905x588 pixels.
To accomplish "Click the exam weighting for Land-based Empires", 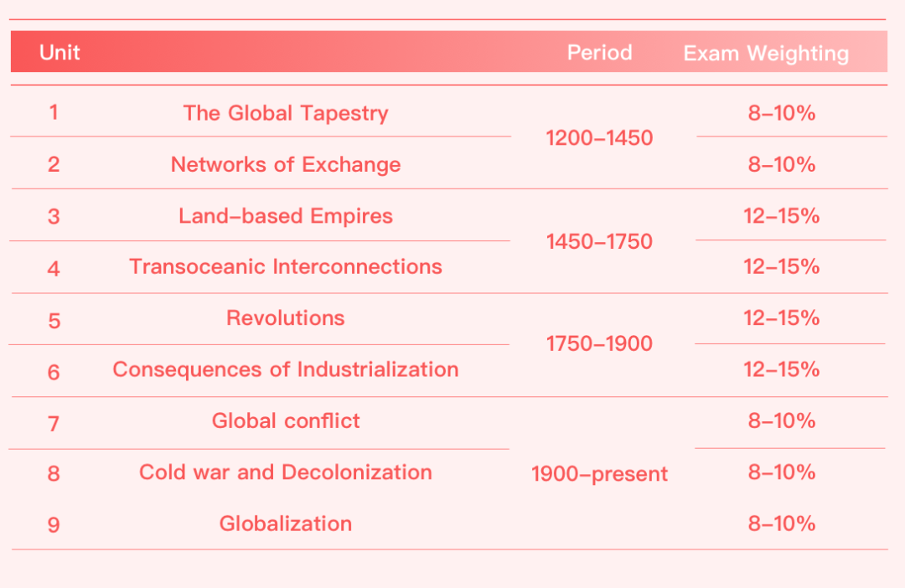I will (781, 216).
